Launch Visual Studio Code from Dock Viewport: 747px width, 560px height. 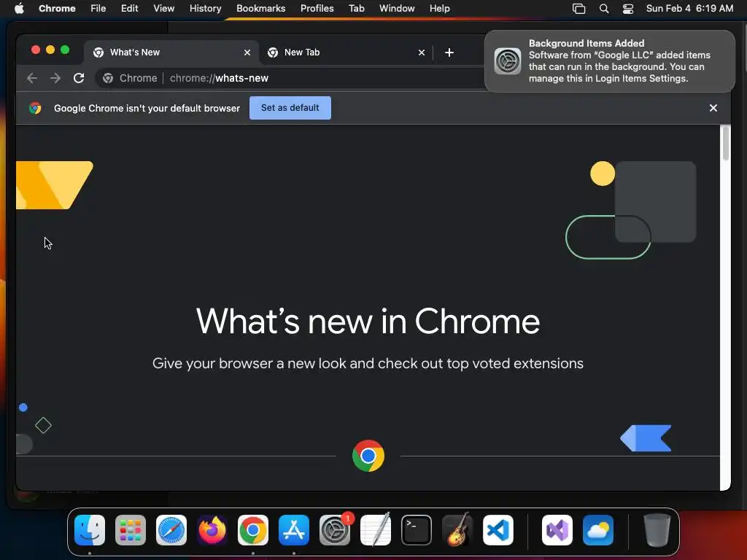[498, 530]
